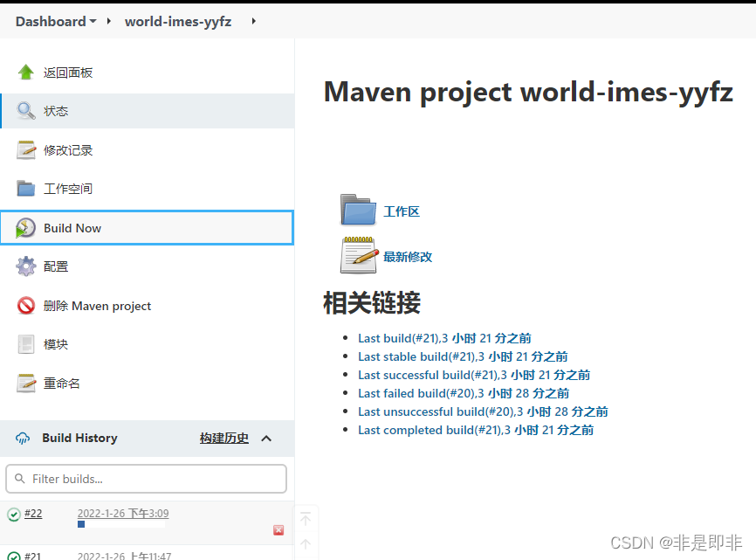Open build #22 number link
This screenshot has width=756, height=560.
tap(33, 514)
